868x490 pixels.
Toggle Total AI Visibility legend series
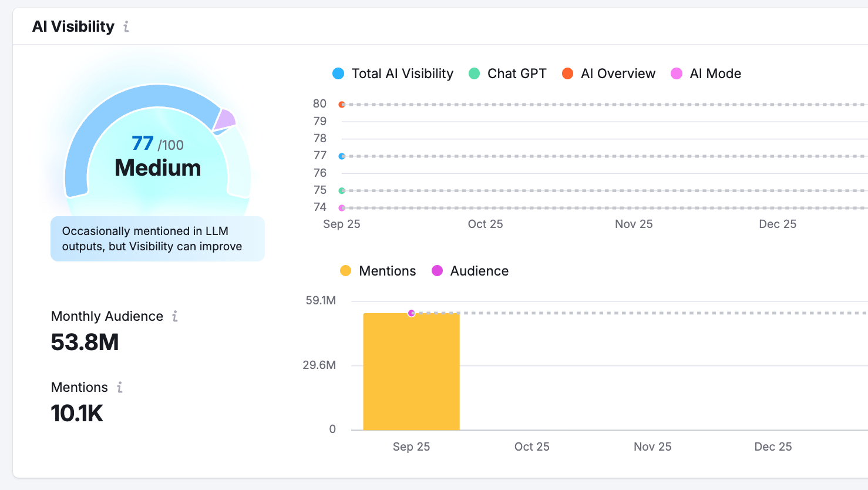coord(393,73)
